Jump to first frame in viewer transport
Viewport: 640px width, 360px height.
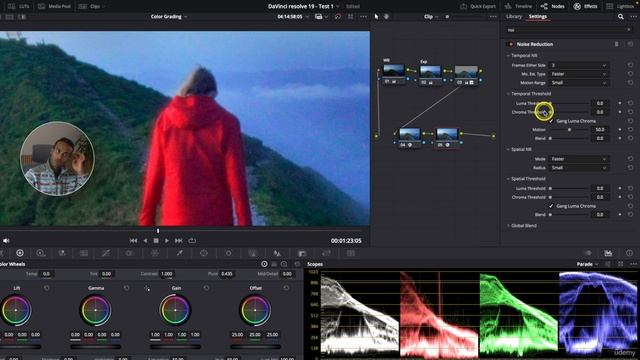coord(133,241)
